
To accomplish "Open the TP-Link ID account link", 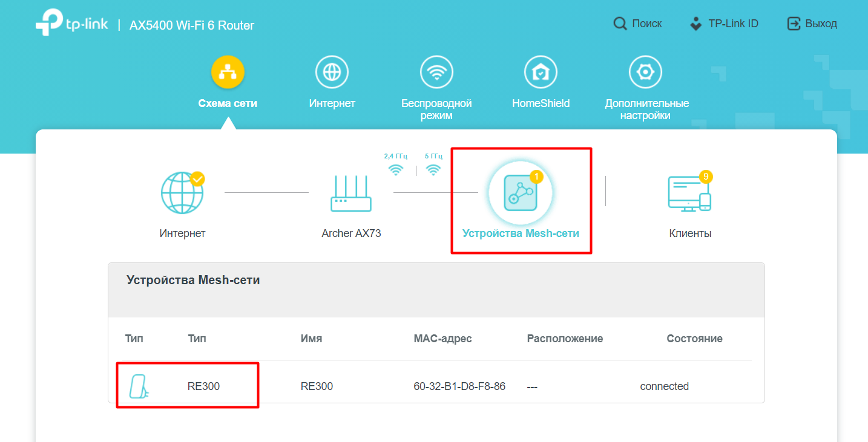I will click(724, 24).
